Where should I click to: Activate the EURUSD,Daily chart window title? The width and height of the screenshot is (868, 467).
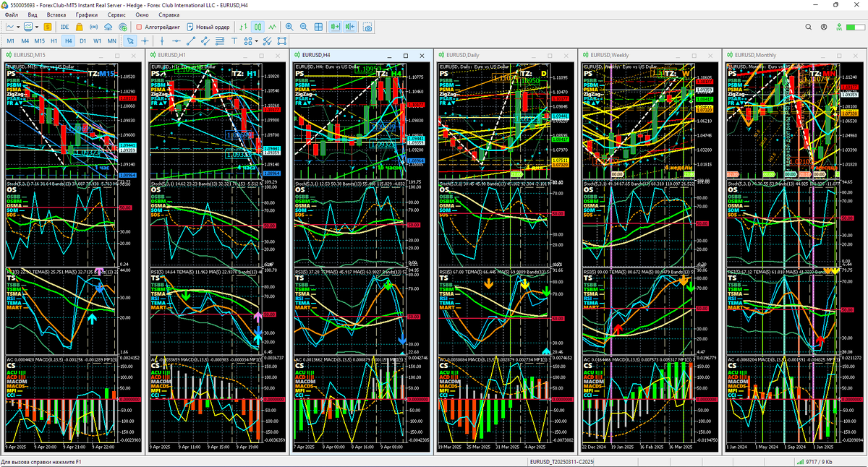464,55
